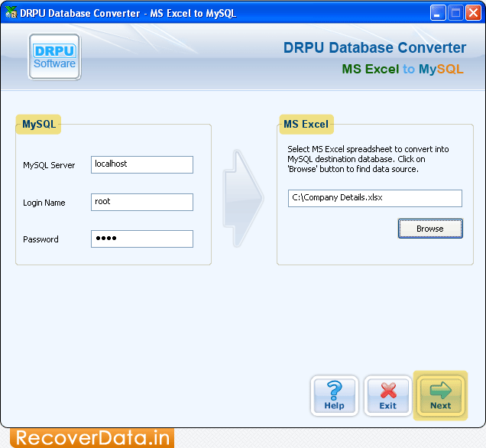Click the 'Select MS Excel spreadsheet' instruction text
The height and width of the screenshot is (448, 486).
(368, 159)
